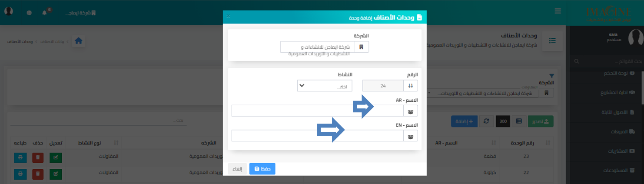Click the globe language icon

click(x=30, y=13)
